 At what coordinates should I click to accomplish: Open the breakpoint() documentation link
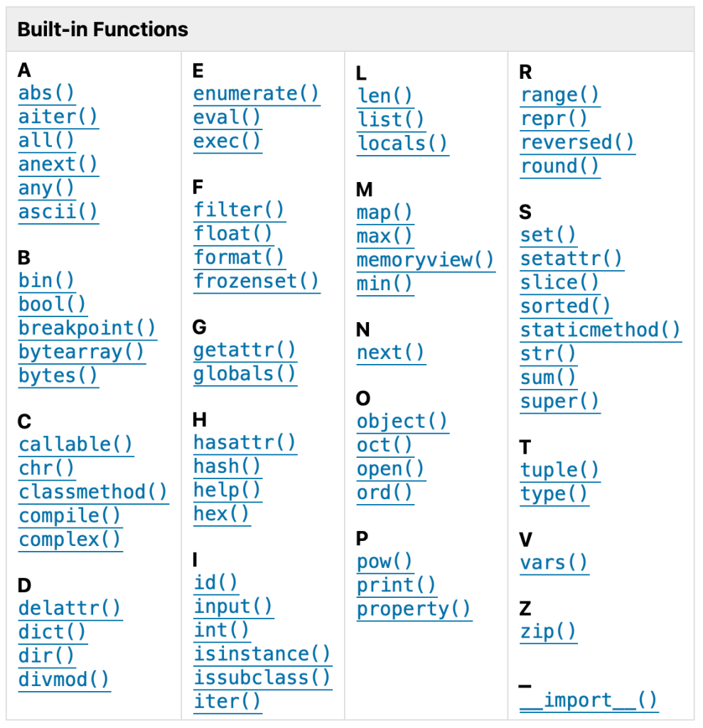[87, 328]
